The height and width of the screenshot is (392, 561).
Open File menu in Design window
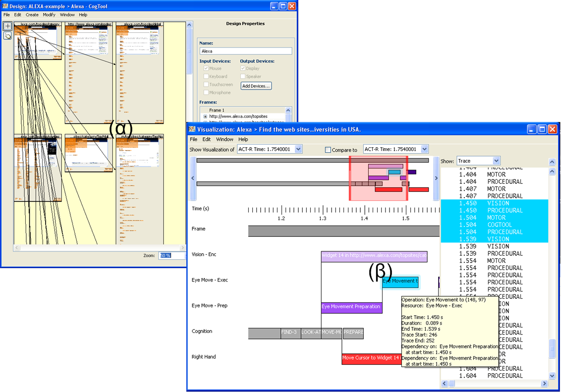click(7, 15)
